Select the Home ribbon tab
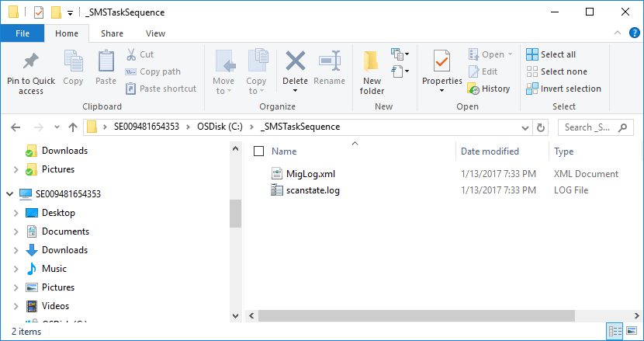The image size is (644, 341). point(67,33)
